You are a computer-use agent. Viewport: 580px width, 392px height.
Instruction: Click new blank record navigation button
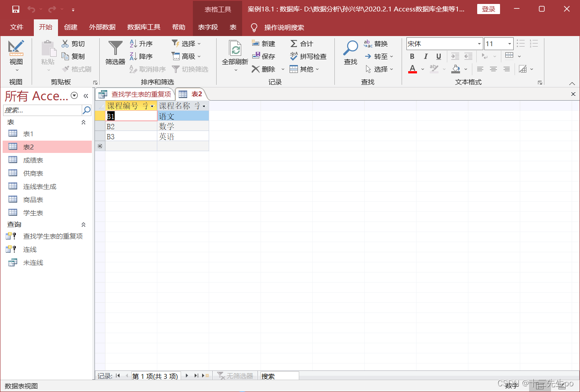pos(206,376)
